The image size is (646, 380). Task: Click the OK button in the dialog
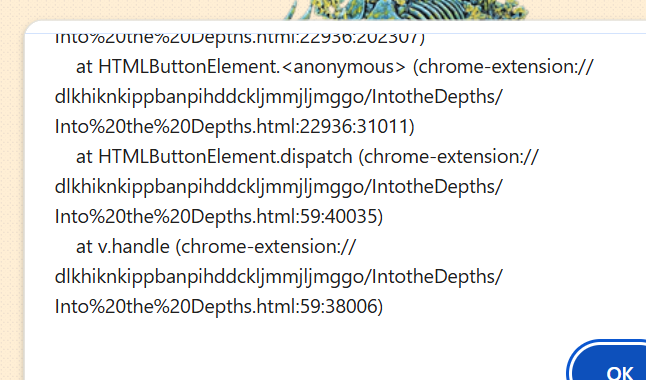(x=610, y=363)
